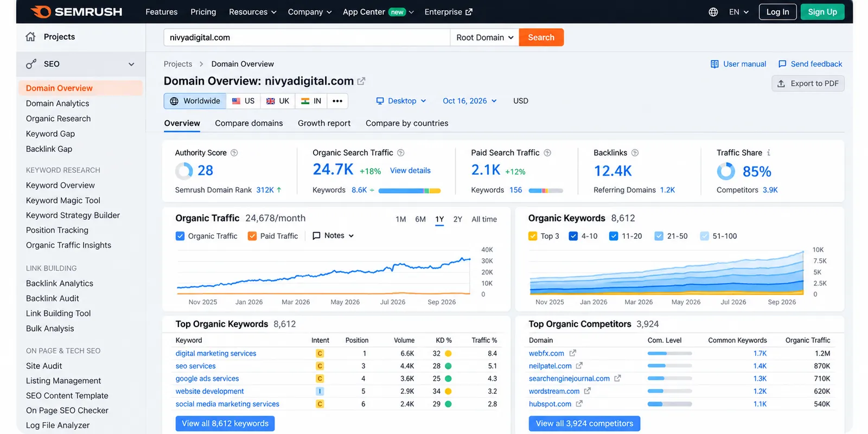Viewport: 868px width, 434px height.
Task: Open the Oct 16, 2026 date picker
Action: (x=470, y=101)
